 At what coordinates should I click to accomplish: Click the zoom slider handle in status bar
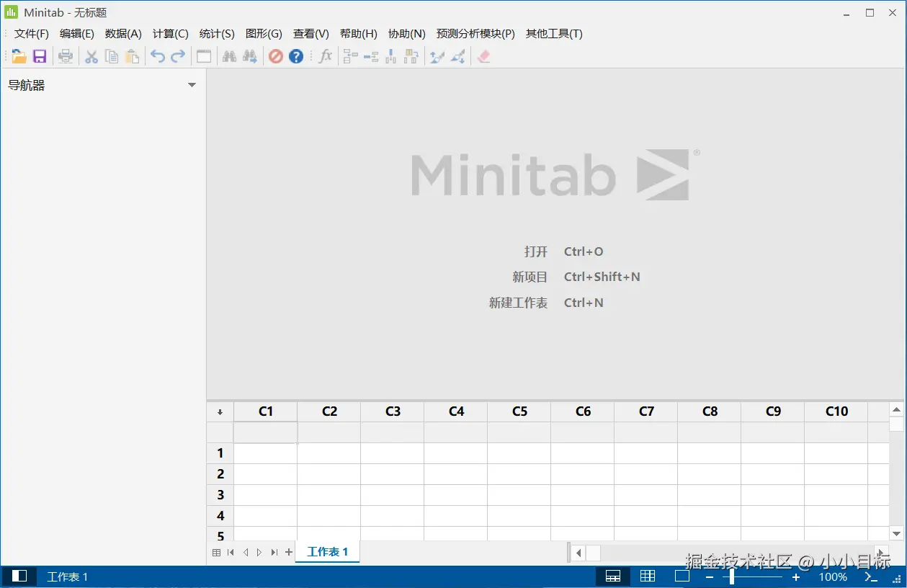(x=732, y=576)
